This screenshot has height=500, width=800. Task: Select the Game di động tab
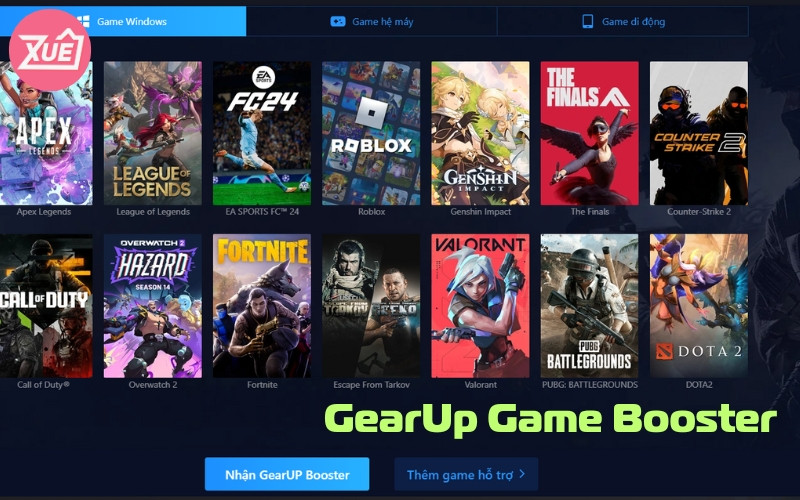[623, 21]
